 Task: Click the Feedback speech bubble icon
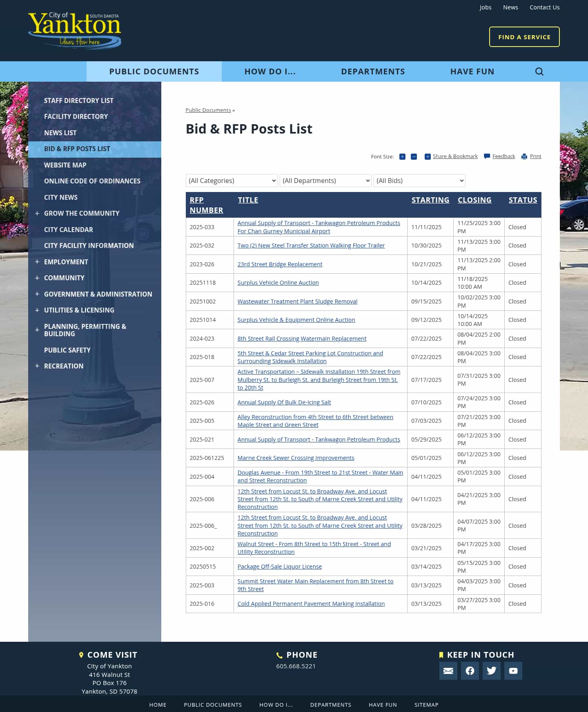pyautogui.click(x=487, y=156)
